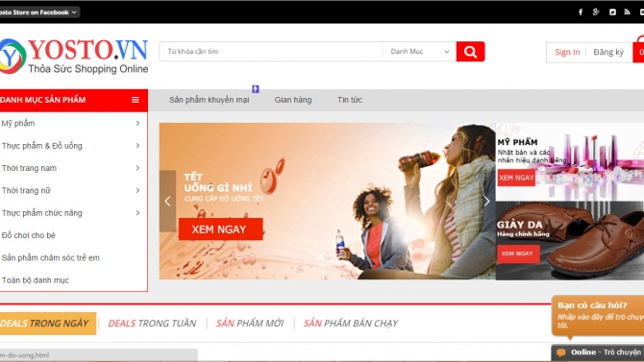Open the Đồ chơi cho bé category

click(x=28, y=235)
